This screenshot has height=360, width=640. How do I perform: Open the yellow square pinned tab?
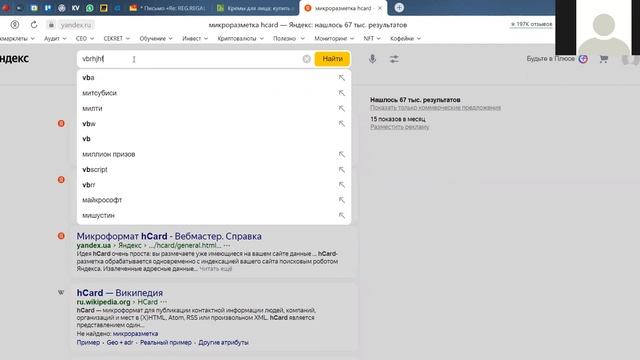click(x=104, y=8)
